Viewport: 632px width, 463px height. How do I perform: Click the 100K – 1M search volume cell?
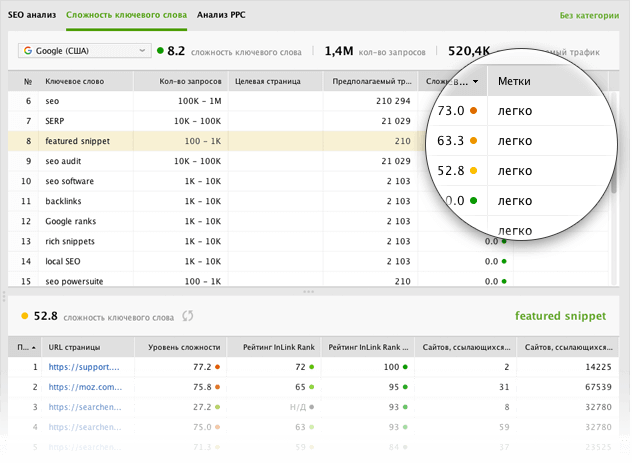point(200,101)
